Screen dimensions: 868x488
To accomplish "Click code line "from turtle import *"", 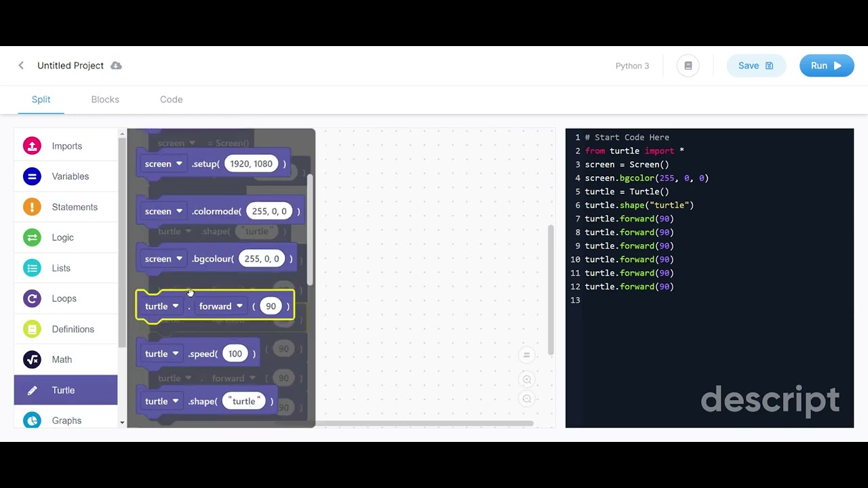I will tap(635, 151).
